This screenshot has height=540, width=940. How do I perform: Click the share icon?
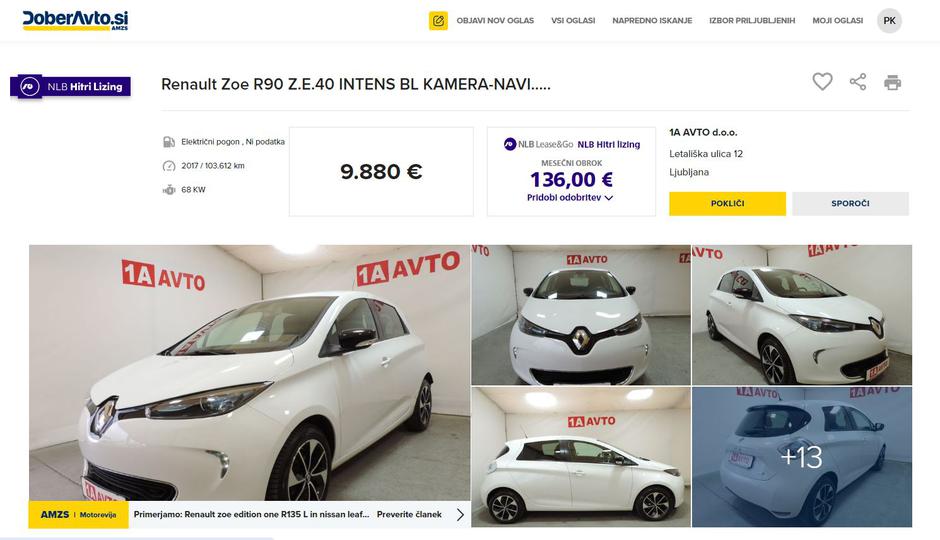coord(858,82)
